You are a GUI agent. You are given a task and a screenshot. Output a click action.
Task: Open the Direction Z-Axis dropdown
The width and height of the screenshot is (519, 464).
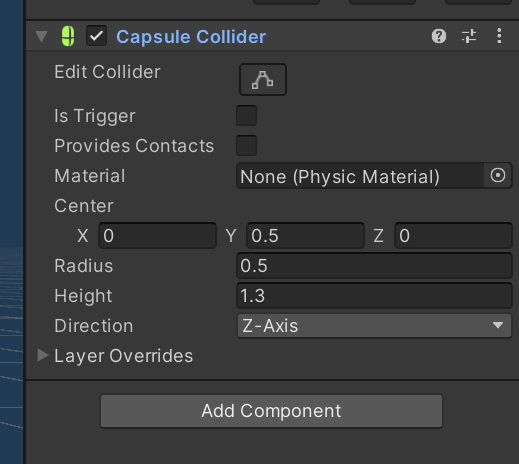(374, 326)
